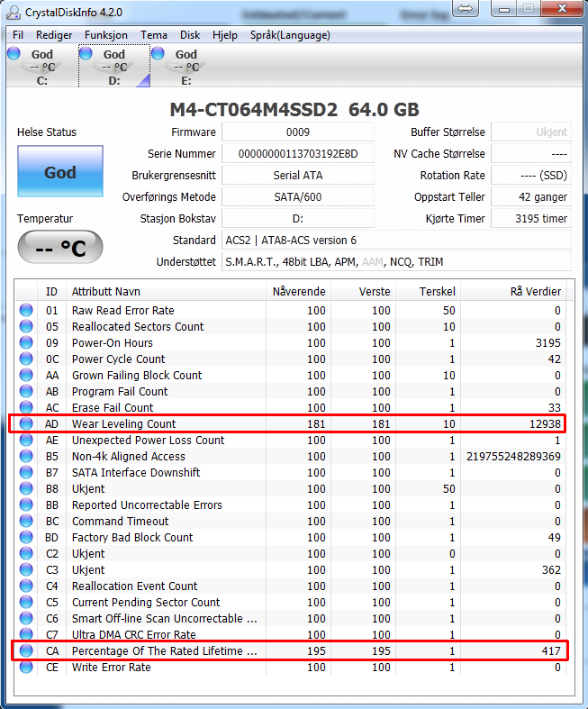Screen dimensions: 588x709
Task: Open the Tema menu
Action: [154, 35]
